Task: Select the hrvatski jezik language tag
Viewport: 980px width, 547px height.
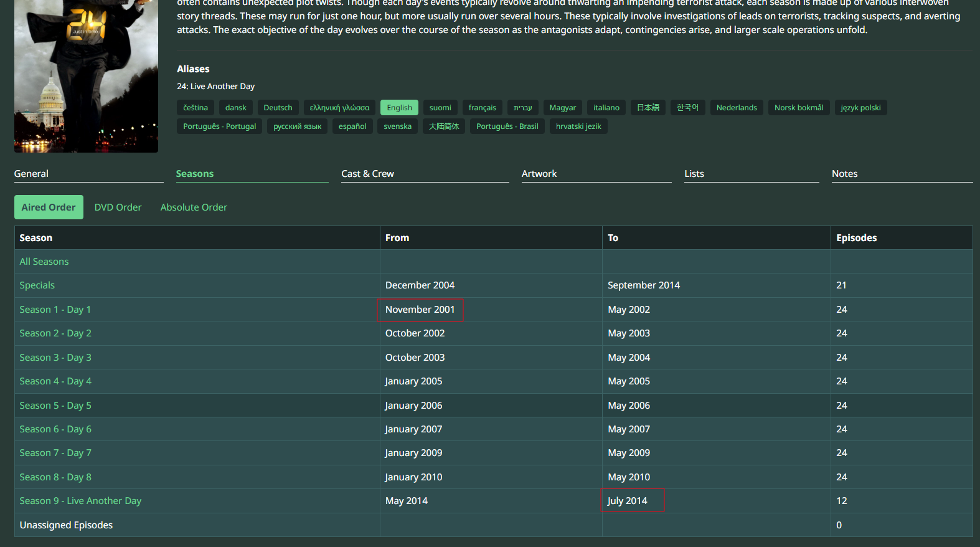Action: click(x=578, y=126)
